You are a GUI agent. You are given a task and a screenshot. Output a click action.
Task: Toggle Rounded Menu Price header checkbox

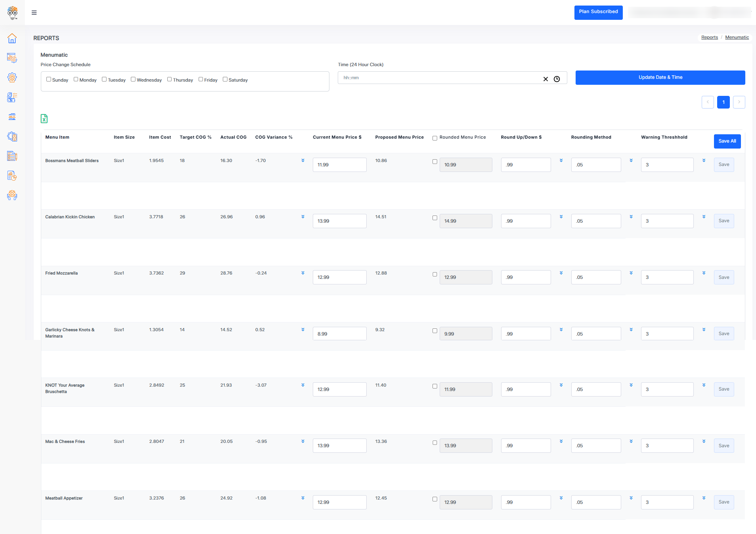click(x=434, y=138)
